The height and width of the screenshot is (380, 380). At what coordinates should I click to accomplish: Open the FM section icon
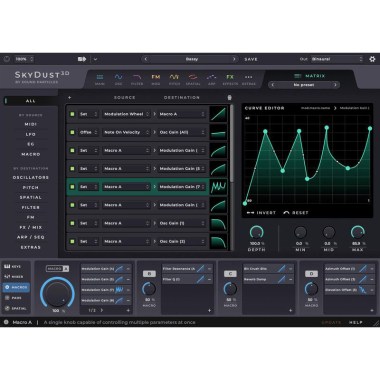click(x=156, y=77)
